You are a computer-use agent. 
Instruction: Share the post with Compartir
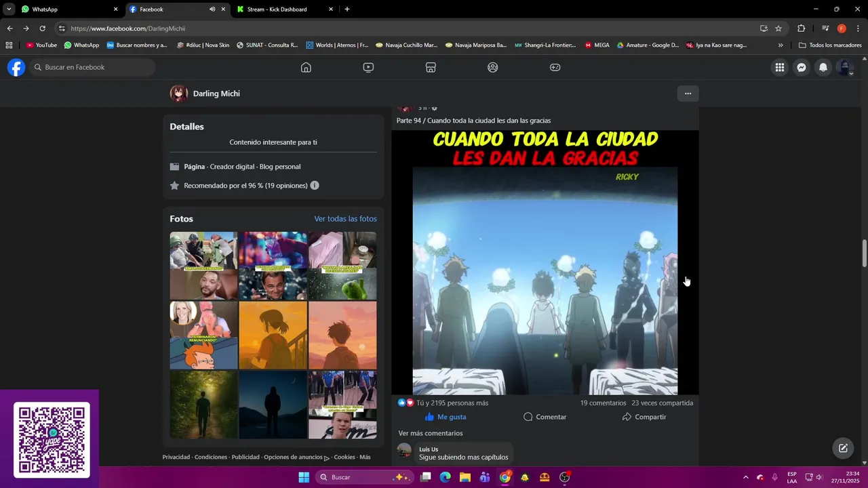pos(644,417)
